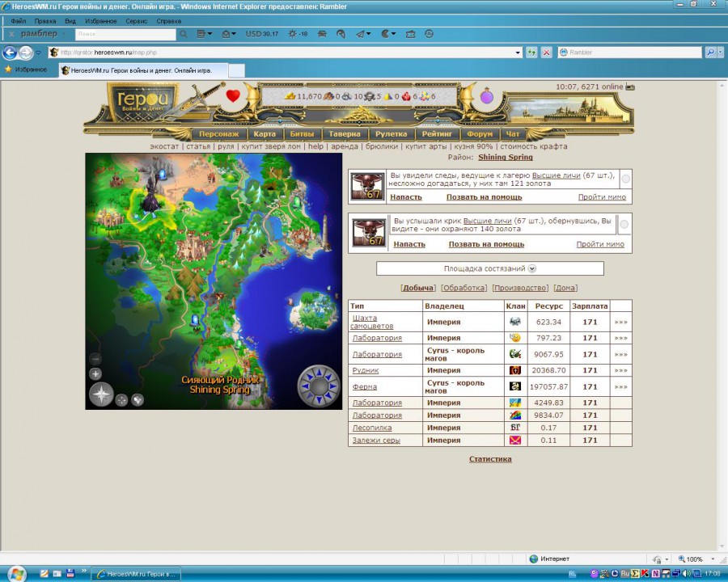Open the Рудник facility link
The height and width of the screenshot is (582, 728).
(366, 370)
